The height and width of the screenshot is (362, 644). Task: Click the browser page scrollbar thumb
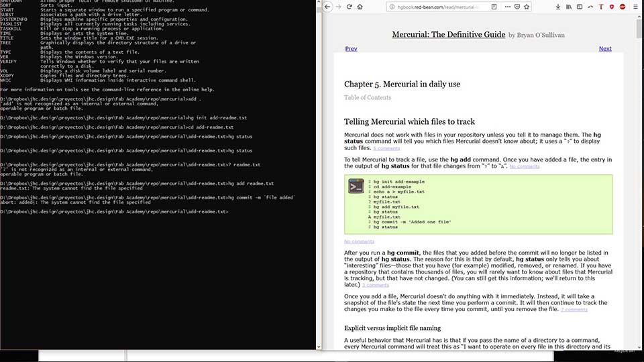[x=639, y=29]
